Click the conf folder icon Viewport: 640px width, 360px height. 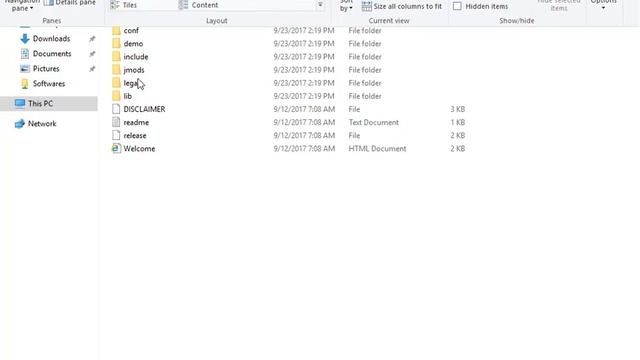pyautogui.click(x=116, y=31)
